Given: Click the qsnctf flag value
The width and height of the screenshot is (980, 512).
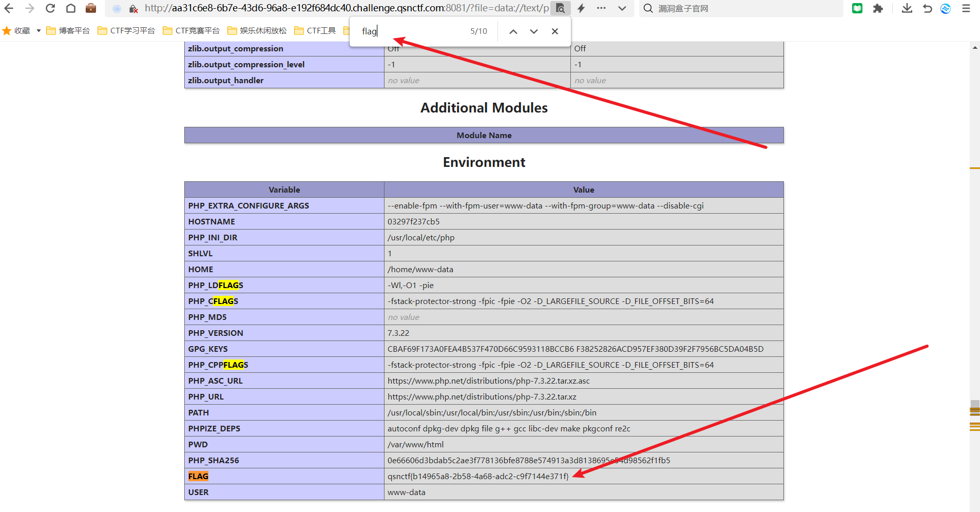Looking at the screenshot, I should (478, 476).
